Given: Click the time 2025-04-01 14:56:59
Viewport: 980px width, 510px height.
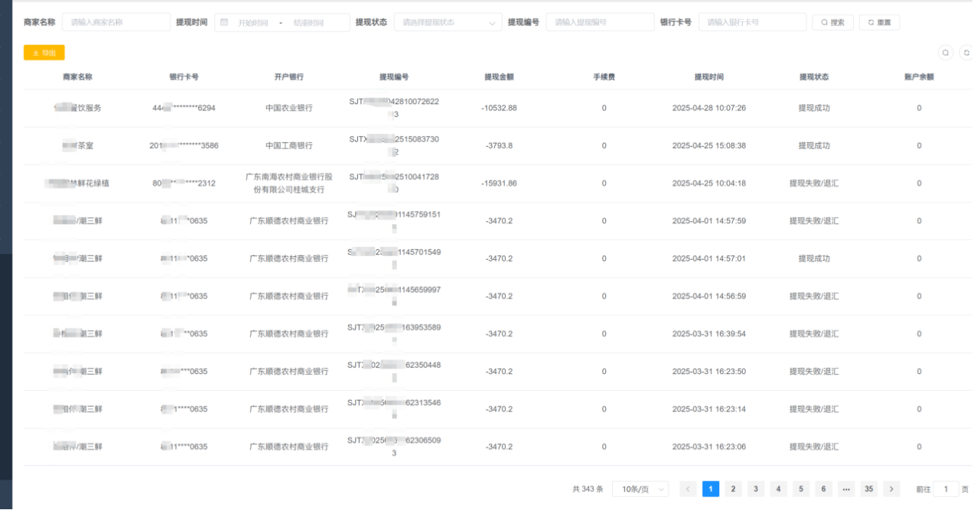Looking at the screenshot, I should [x=709, y=296].
